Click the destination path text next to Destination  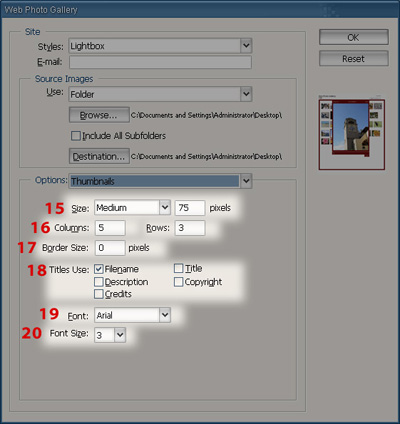coord(206,156)
